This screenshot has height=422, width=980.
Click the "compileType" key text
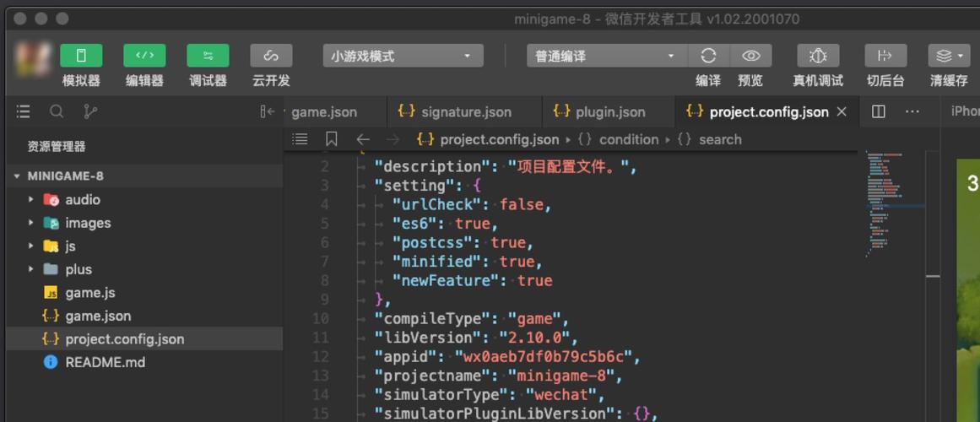(432, 319)
